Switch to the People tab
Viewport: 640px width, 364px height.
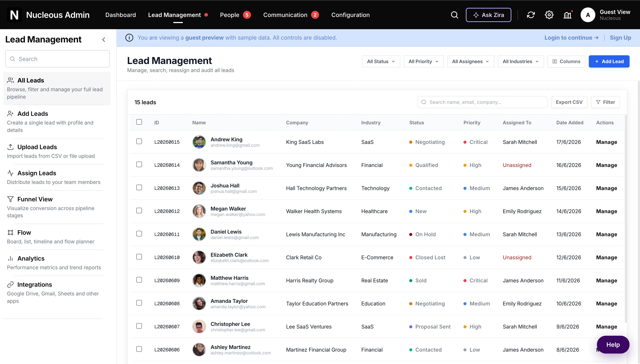point(235,15)
